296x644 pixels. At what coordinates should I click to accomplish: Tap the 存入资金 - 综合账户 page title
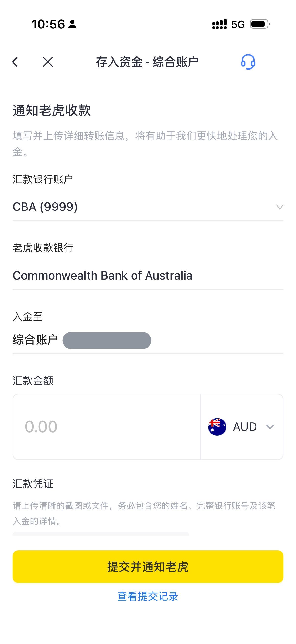point(147,62)
